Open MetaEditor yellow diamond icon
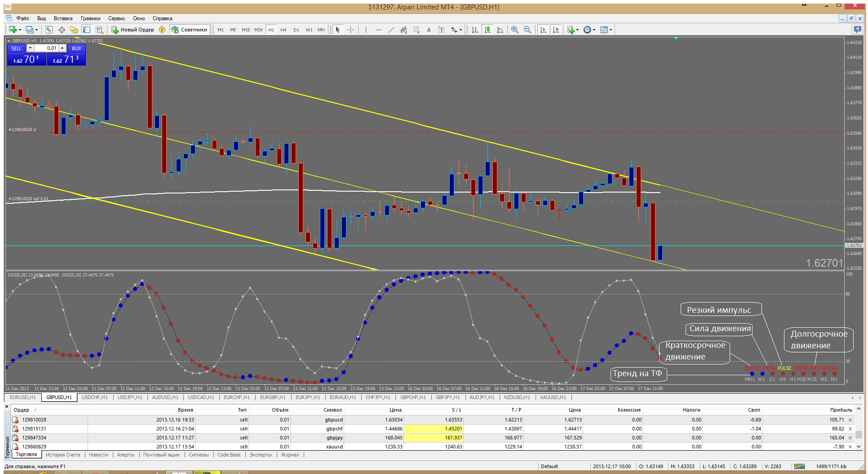This screenshot has width=868, height=474. (162, 30)
